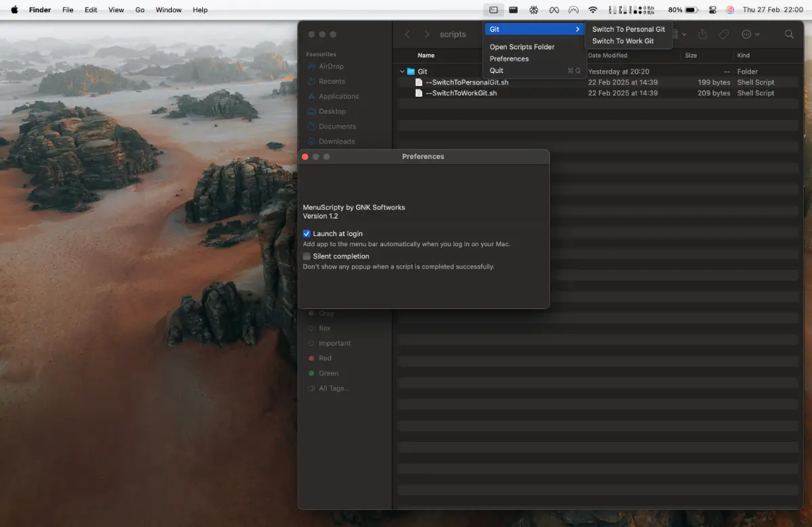Open Control Centre from the menu bar
The height and width of the screenshot is (527, 812).
(713, 10)
